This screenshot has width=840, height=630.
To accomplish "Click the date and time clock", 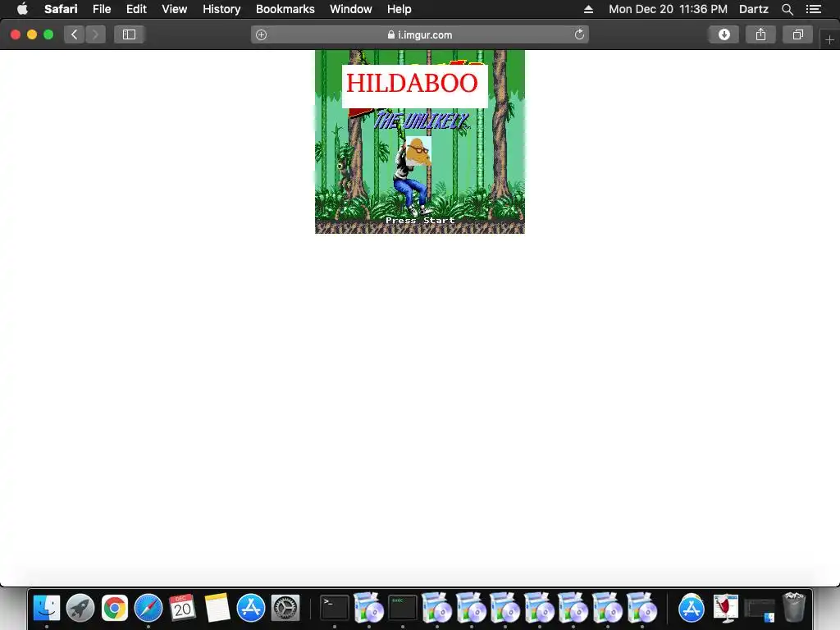I will pos(668,9).
